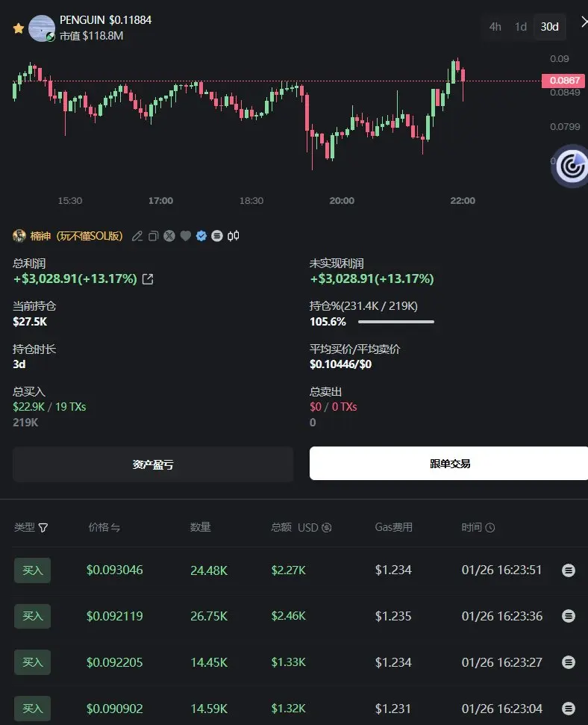Image resolution: width=588 pixels, height=725 pixels.
Task: Select the 30d chart range
Action: click(550, 27)
